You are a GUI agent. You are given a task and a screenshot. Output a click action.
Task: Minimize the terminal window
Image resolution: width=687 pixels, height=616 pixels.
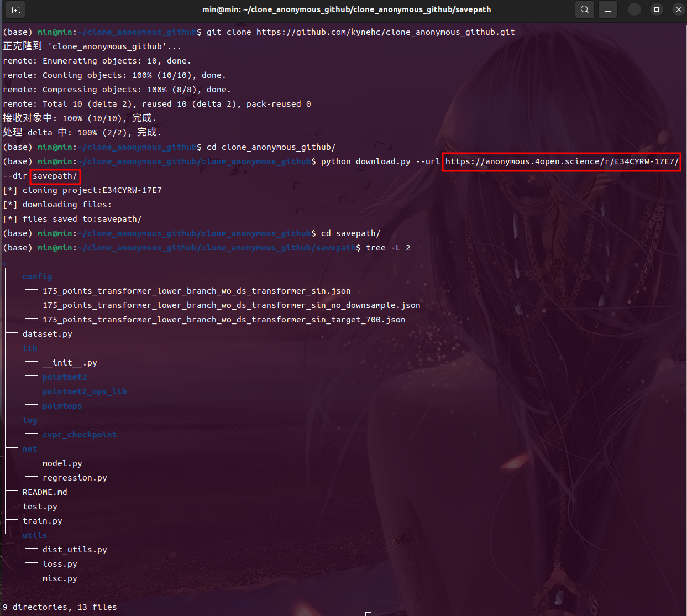pos(634,9)
